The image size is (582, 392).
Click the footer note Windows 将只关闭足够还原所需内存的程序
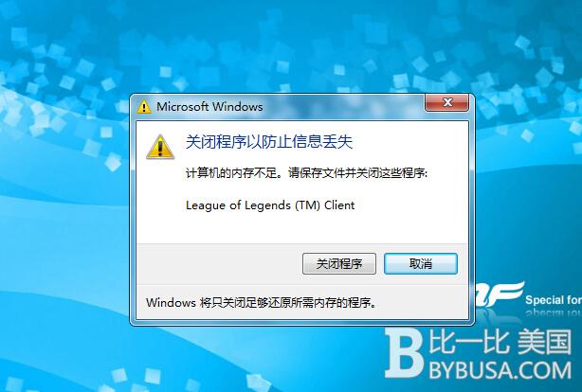(x=262, y=303)
